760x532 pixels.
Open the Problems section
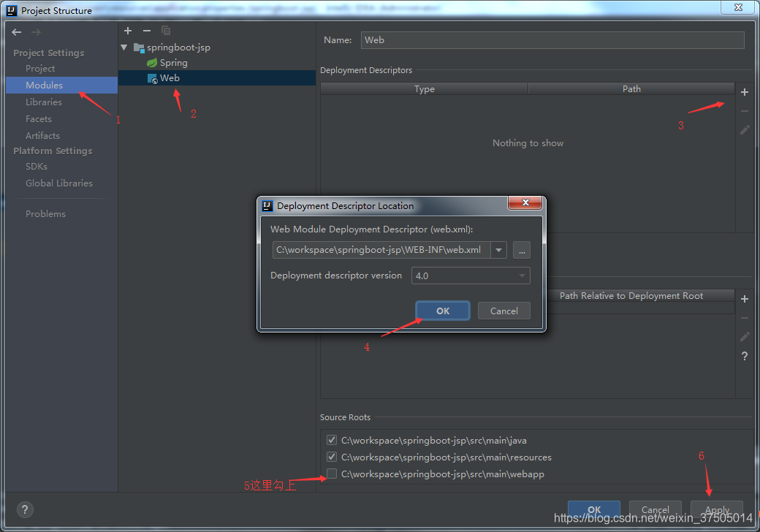(45, 213)
